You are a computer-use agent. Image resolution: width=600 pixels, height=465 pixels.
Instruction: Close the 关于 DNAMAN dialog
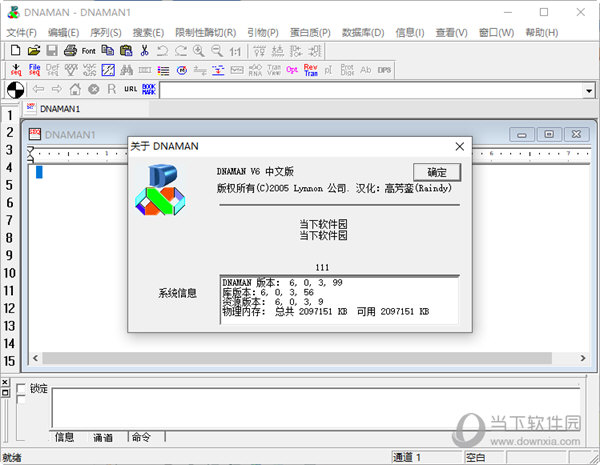[460, 146]
